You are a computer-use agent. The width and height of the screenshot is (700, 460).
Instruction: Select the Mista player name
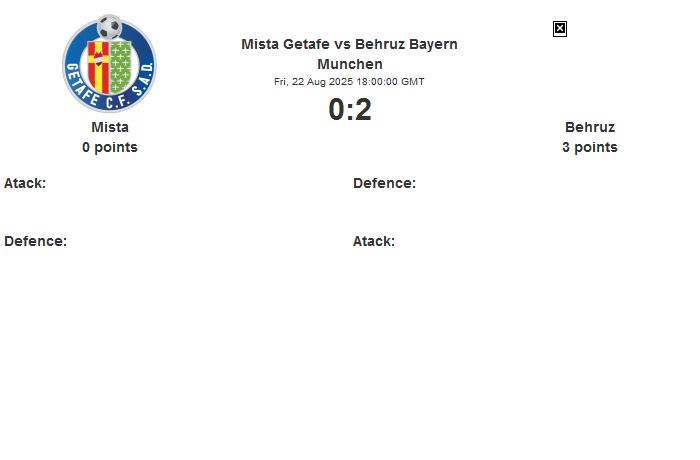pyautogui.click(x=110, y=127)
